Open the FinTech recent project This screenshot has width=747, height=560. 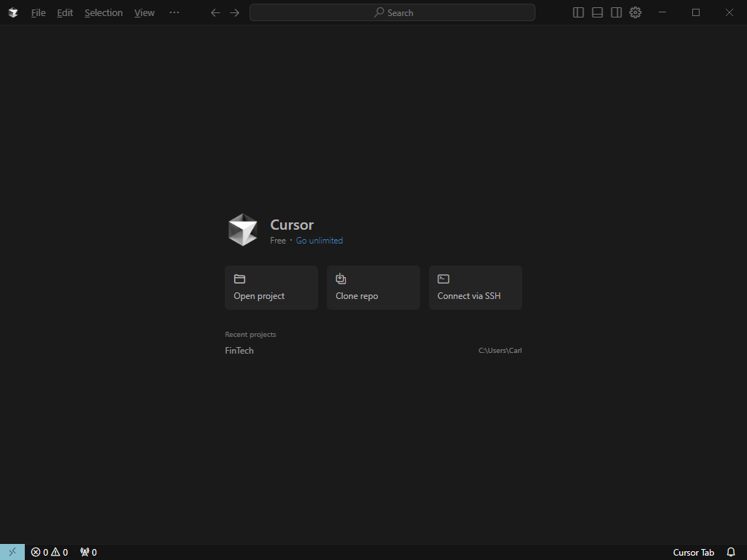coord(373,351)
